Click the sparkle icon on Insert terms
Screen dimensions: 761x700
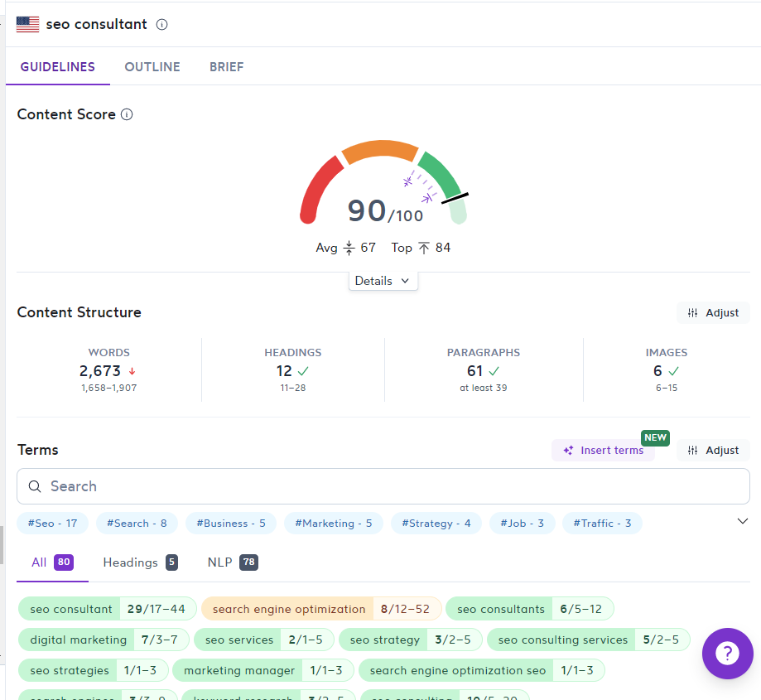tap(568, 451)
